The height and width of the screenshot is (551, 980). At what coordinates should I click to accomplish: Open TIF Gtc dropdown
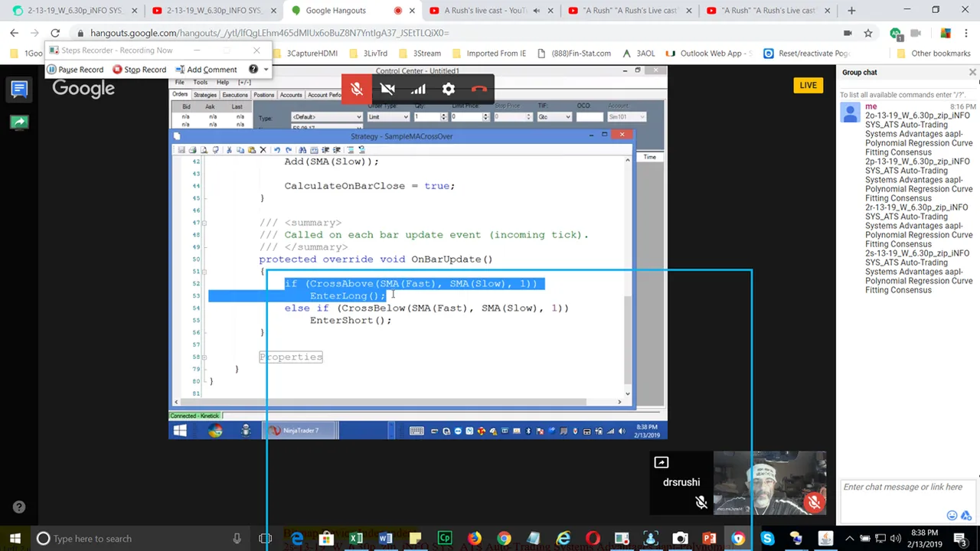coord(554,117)
